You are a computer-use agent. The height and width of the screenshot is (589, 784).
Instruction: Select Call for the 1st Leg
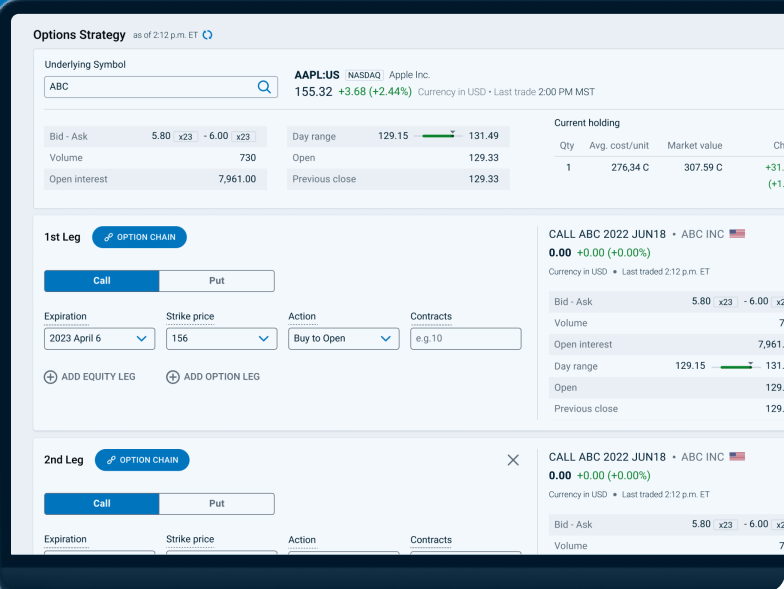[102, 281]
